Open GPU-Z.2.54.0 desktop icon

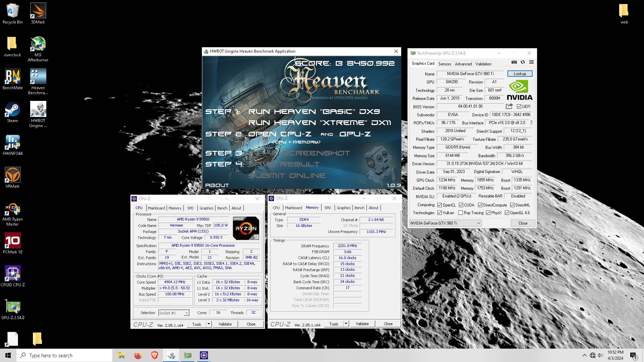(12, 309)
